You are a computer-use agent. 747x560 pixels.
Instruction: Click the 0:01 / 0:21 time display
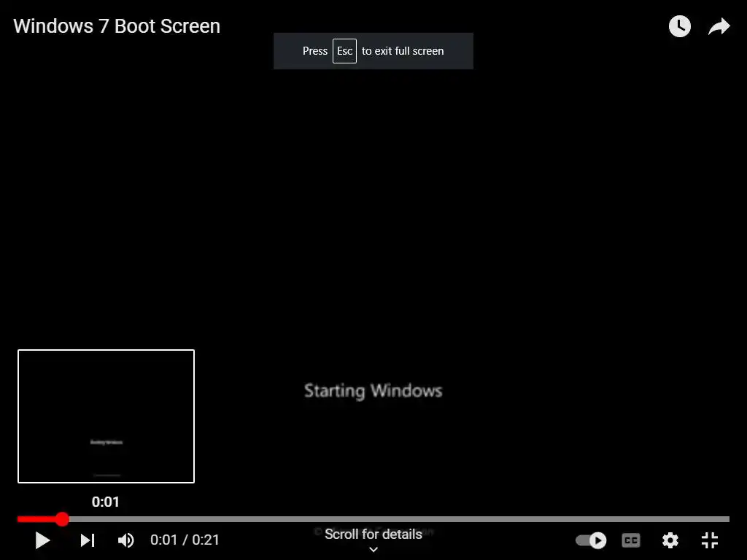tap(185, 540)
